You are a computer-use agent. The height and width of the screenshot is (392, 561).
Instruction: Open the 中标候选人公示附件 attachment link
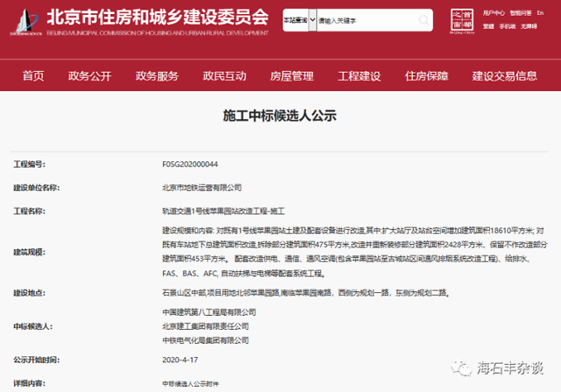click(x=190, y=384)
